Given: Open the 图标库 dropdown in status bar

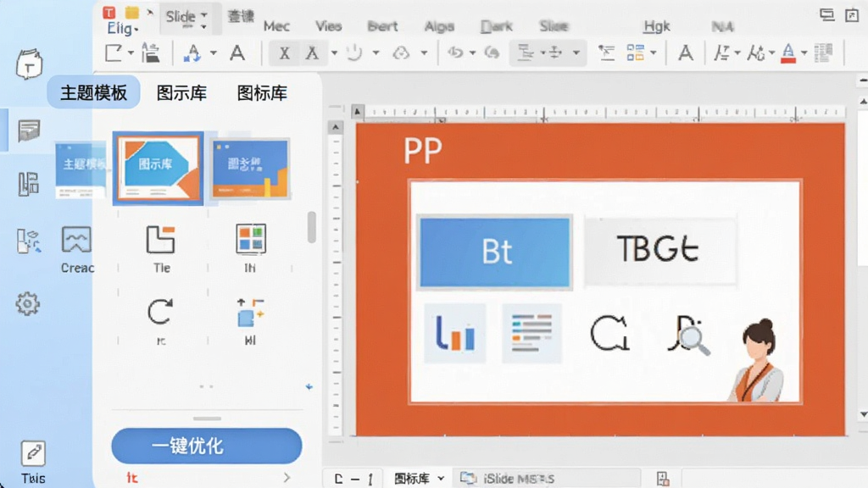Looking at the screenshot, I should click(x=419, y=479).
